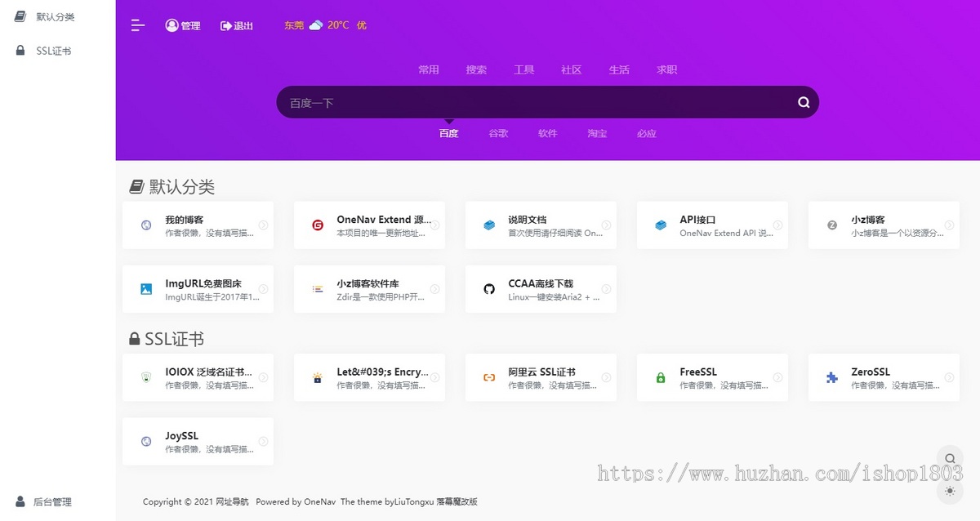980x521 pixels.
Task: Click the 落幕魔改版 footer text
Action: pyautogui.click(x=457, y=501)
